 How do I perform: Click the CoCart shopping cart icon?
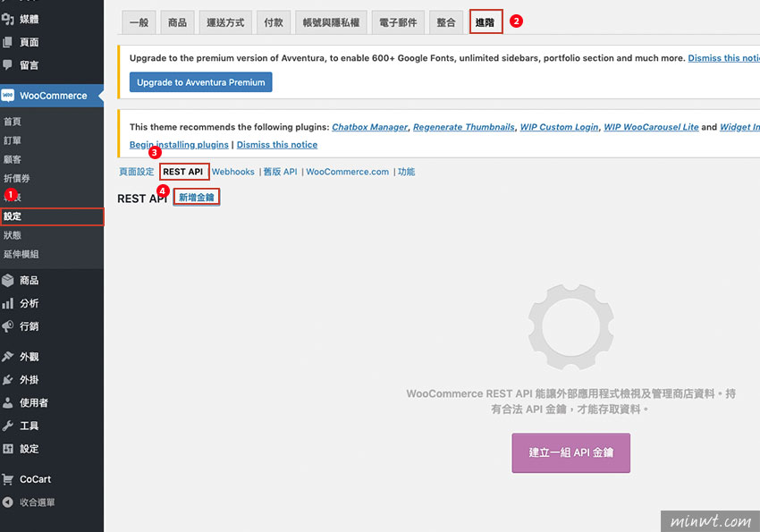click(x=8, y=479)
